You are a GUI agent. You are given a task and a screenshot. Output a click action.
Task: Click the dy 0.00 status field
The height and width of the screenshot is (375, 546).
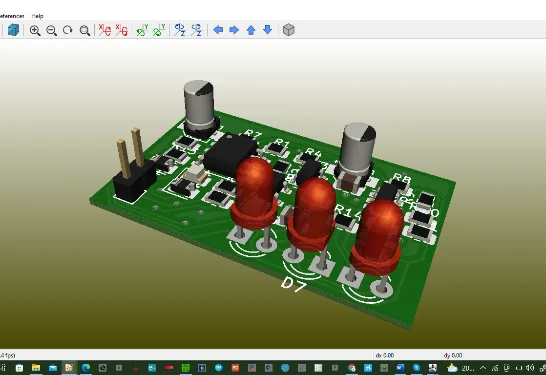[x=453, y=355]
